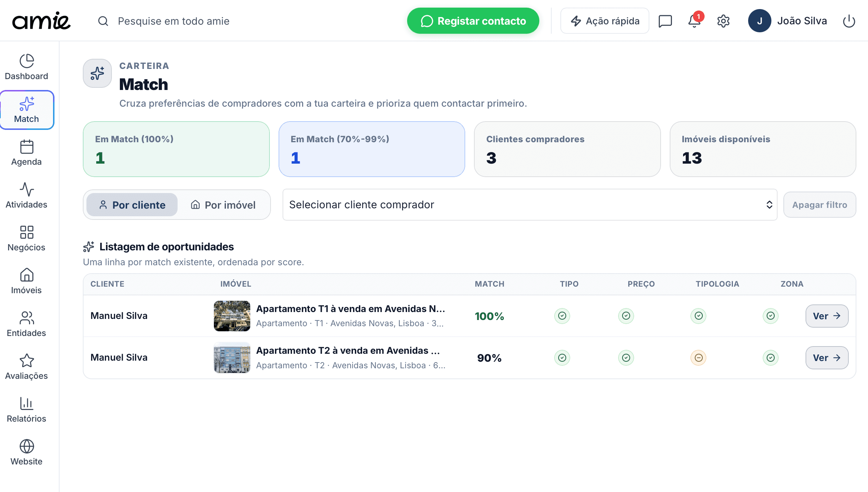Expand the Ação rápida menu

point(604,21)
